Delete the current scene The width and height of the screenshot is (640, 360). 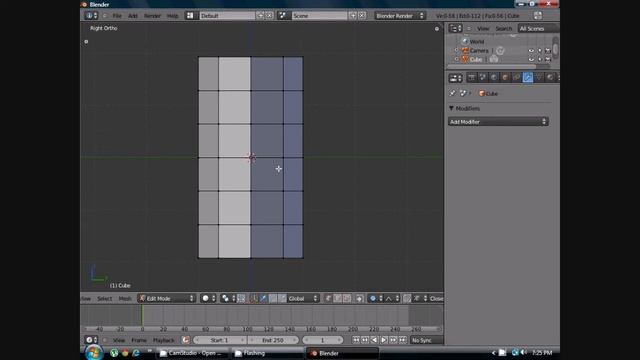tap(362, 16)
